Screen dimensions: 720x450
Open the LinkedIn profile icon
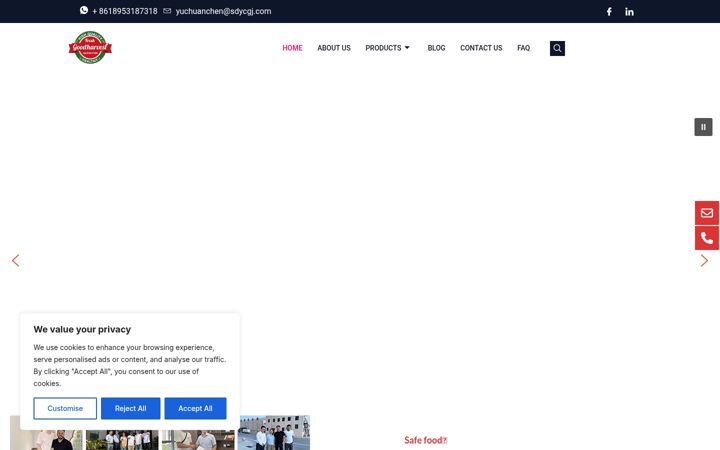click(x=629, y=11)
